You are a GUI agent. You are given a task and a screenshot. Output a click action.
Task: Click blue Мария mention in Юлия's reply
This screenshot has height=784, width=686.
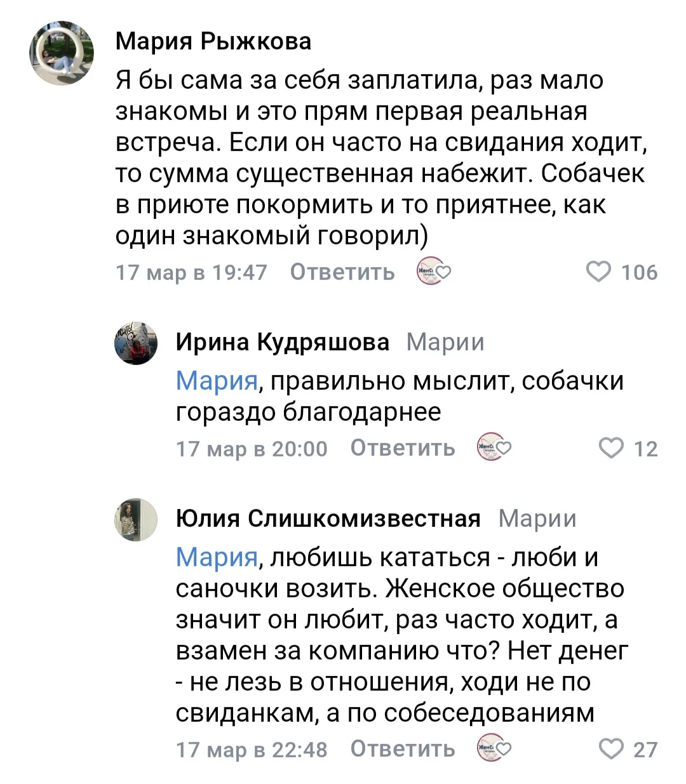pyautogui.click(x=216, y=557)
